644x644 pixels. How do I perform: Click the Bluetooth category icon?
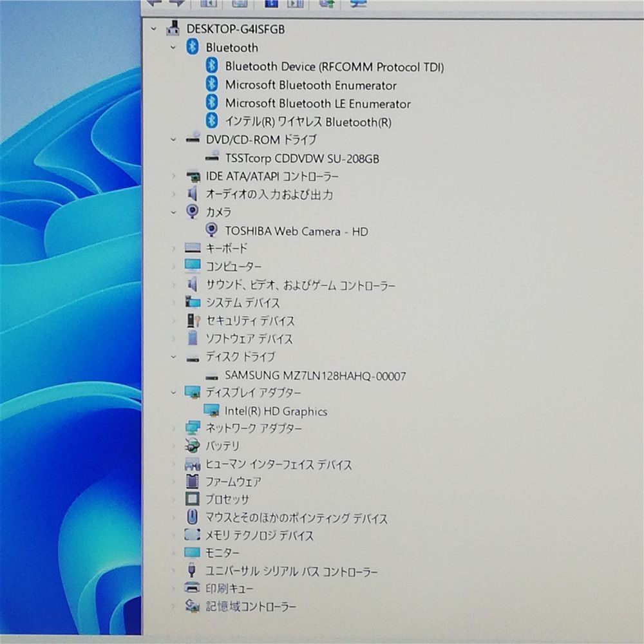click(x=192, y=47)
